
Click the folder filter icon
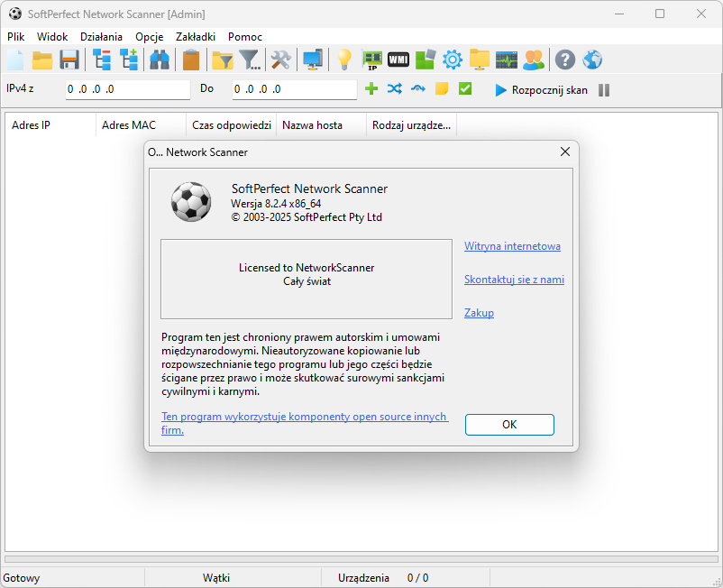[x=223, y=60]
